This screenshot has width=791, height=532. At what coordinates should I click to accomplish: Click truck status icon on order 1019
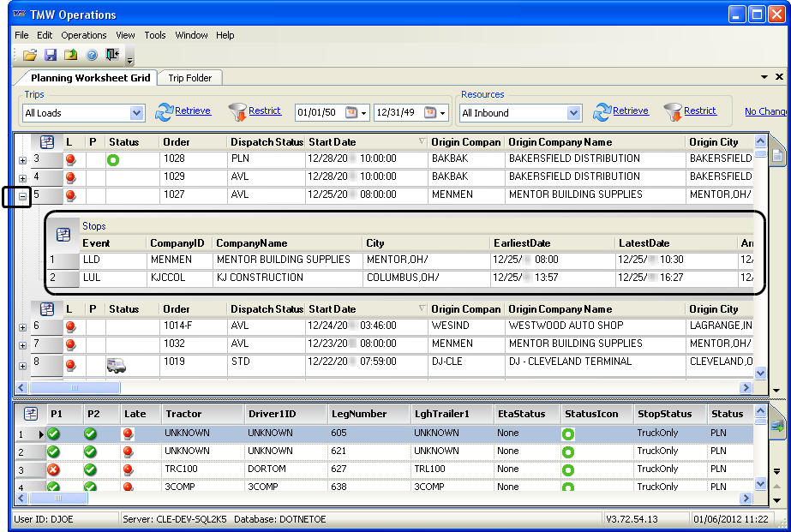click(x=117, y=365)
